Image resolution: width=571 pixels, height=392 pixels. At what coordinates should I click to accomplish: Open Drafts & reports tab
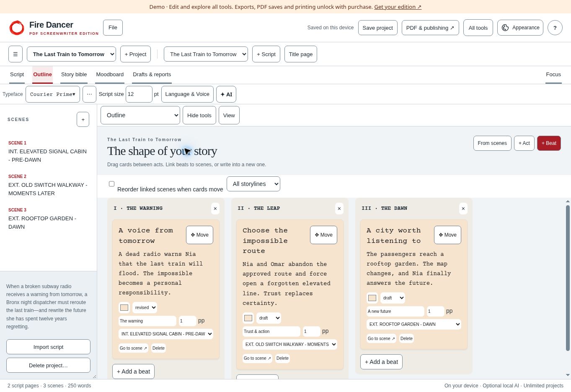(x=152, y=75)
